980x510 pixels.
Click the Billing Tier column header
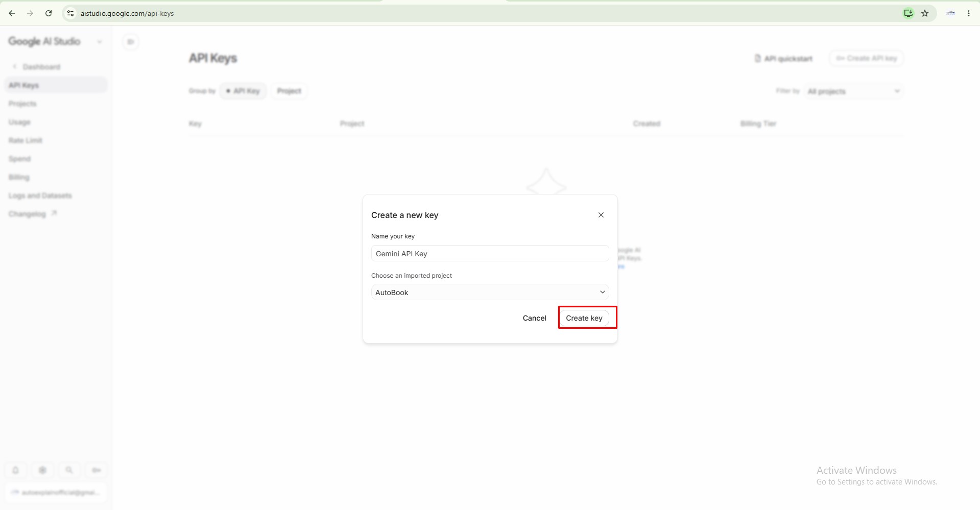coord(758,124)
